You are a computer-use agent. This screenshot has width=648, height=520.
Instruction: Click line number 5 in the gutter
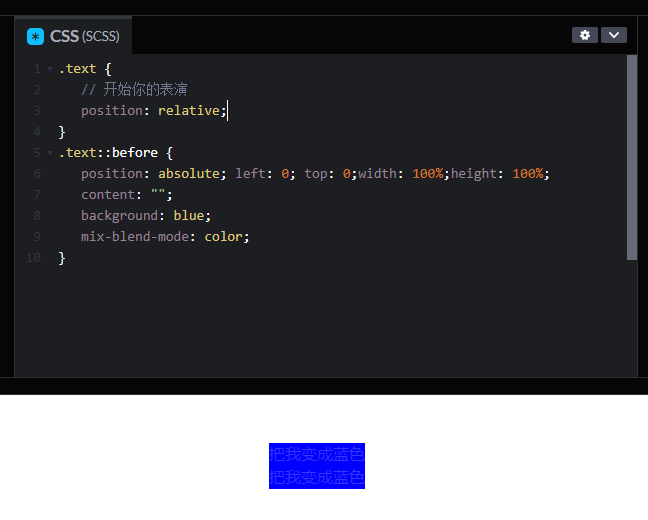coord(36,153)
